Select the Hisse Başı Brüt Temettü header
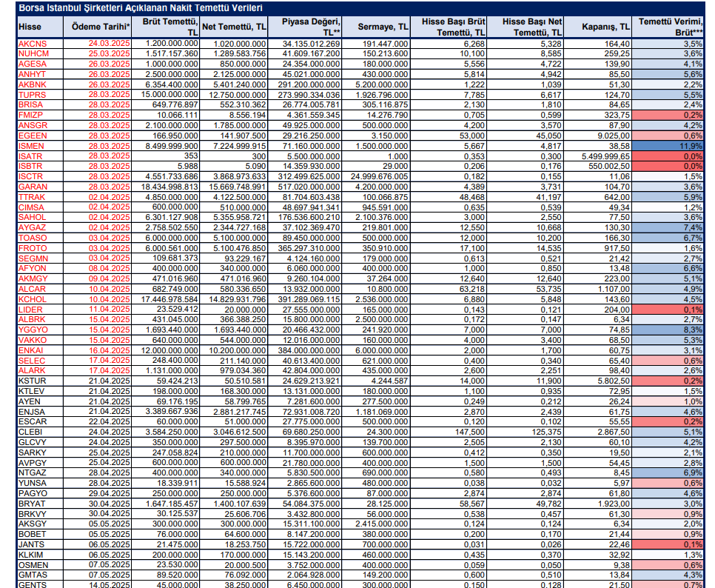 tap(453, 27)
